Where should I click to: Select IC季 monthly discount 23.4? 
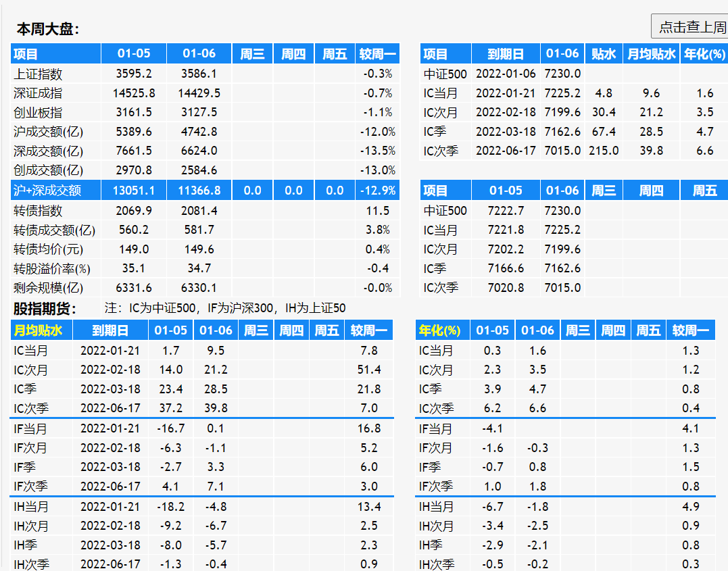pyautogui.click(x=170, y=389)
